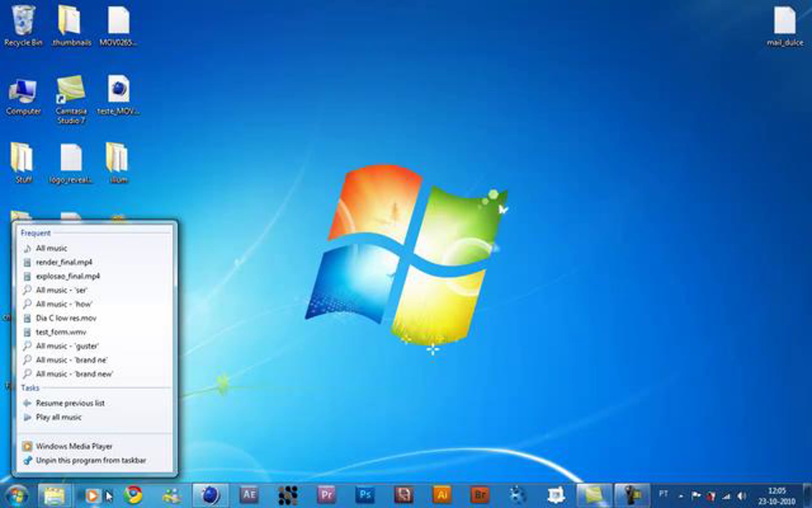Switch to the Camtasia taskbar button
812x508 pixels.
pos(594,496)
